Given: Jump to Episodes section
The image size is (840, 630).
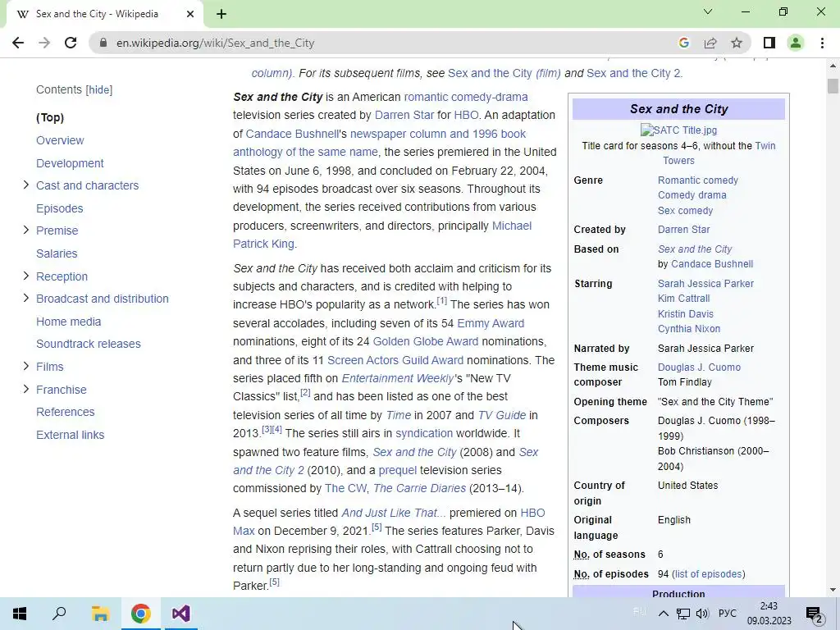Looking at the screenshot, I should point(59,208).
